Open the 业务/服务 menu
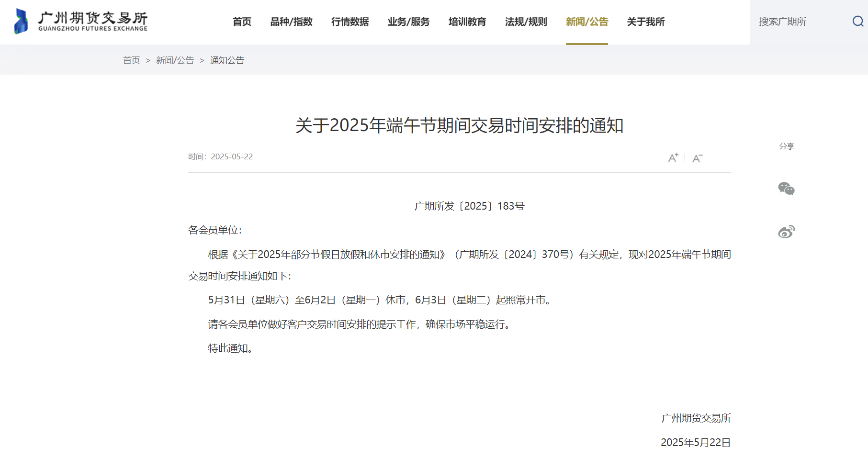This screenshot has width=868, height=457. [x=408, y=22]
